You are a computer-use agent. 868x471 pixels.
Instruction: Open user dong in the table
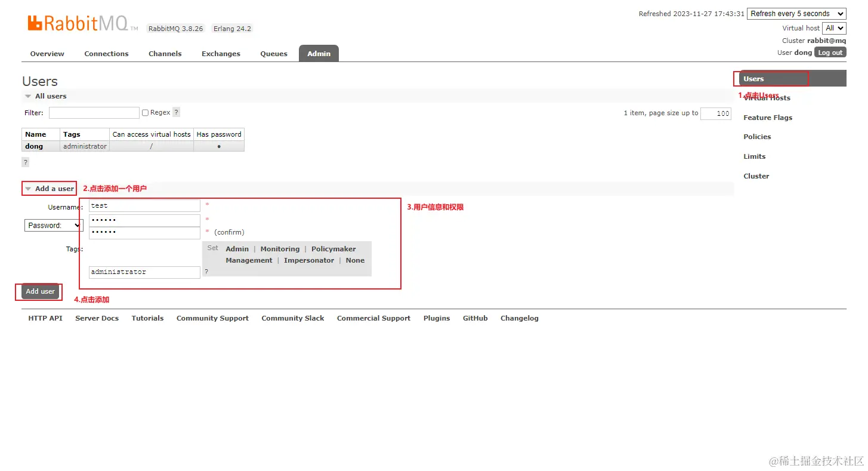tap(34, 146)
